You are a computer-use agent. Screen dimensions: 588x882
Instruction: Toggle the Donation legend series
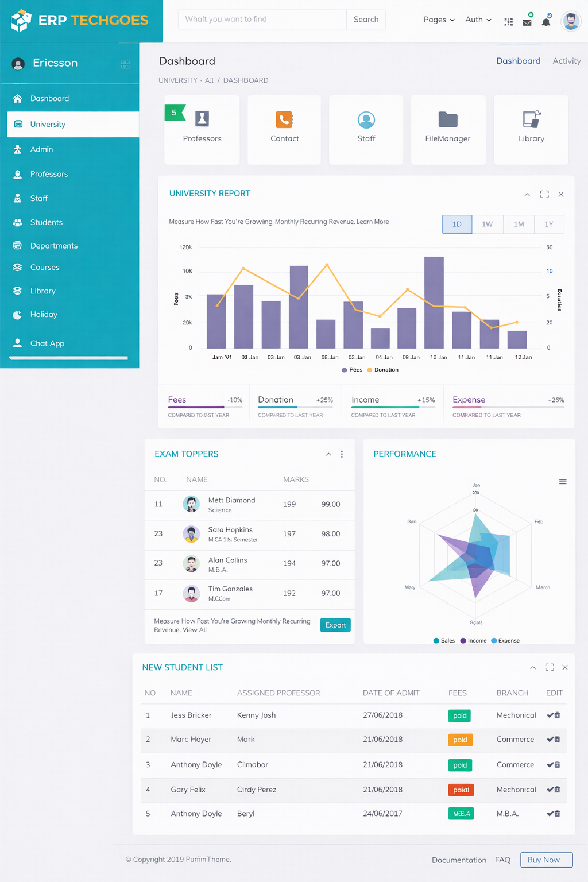coord(383,370)
